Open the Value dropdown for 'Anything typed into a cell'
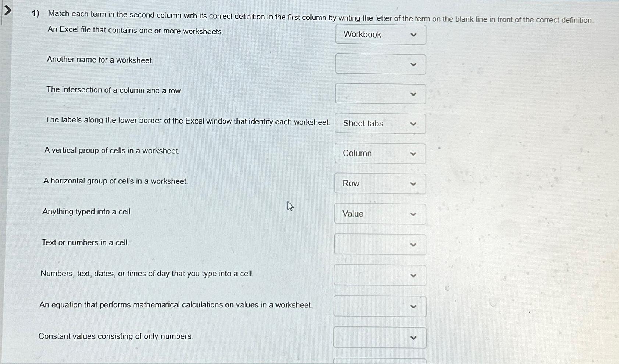This screenshot has width=619, height=364. (x=380, y=214)
